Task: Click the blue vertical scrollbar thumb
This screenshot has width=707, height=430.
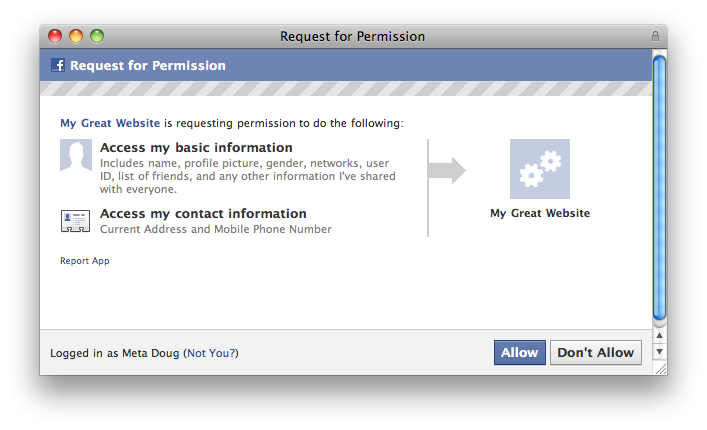Action: pyautogui.click(x=659, y=185)
